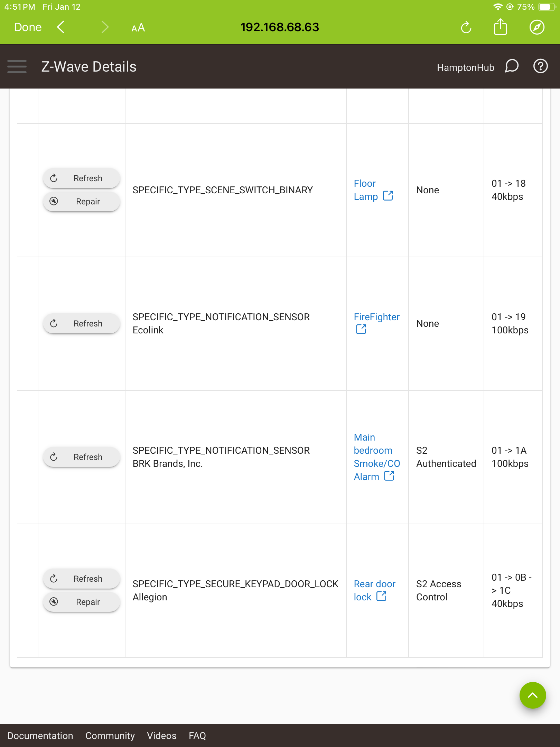Refresh the Floor Lamp device
Viewport: 560px width, 747px height.
tap(82, 178)
